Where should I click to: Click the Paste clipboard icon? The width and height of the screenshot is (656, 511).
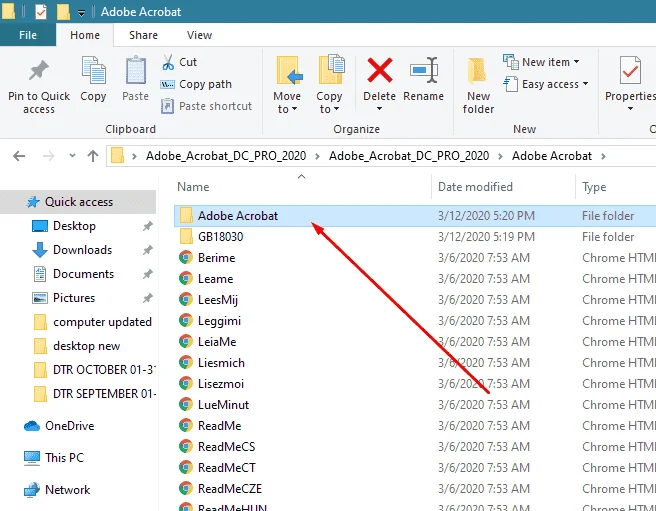pos(136,70)
